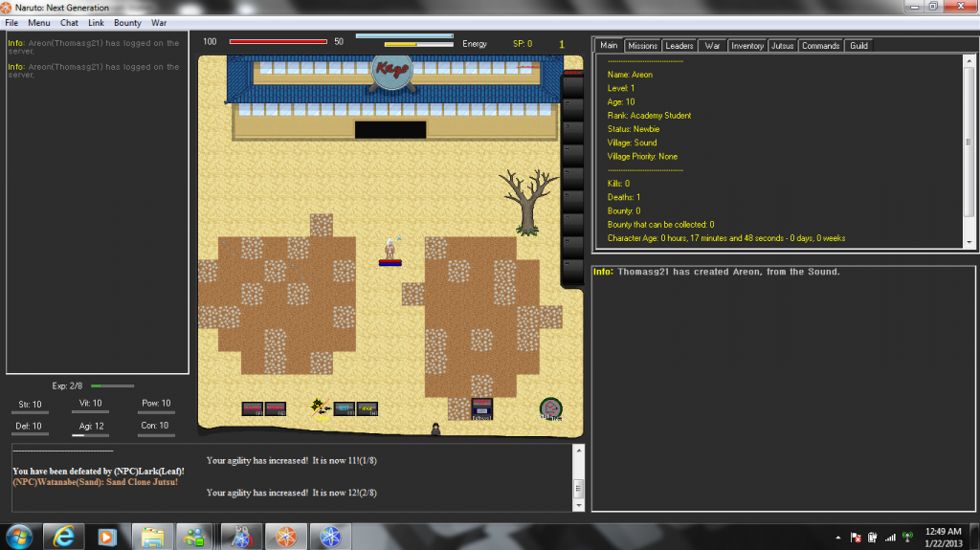Image resolution: width=980 pixels, height=550 pixels.
Task: Click the Vit: 10 stat
Action: coord(91,403)
